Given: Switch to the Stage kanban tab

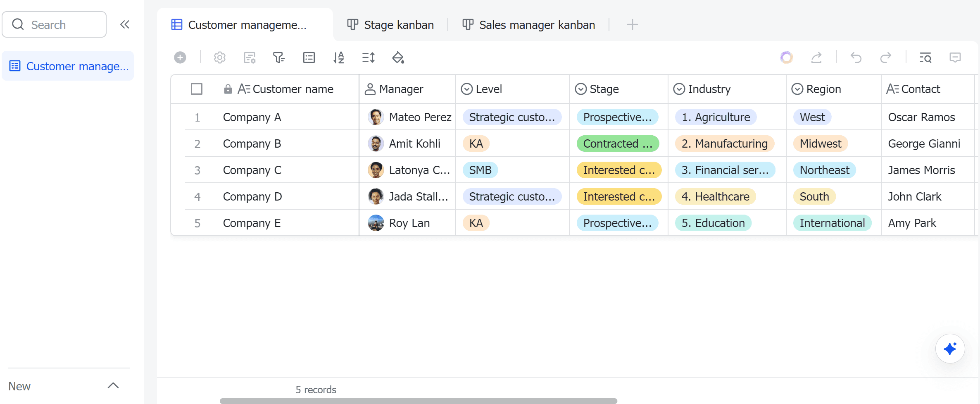Looking at the screenshot, I should coord(390,25).
